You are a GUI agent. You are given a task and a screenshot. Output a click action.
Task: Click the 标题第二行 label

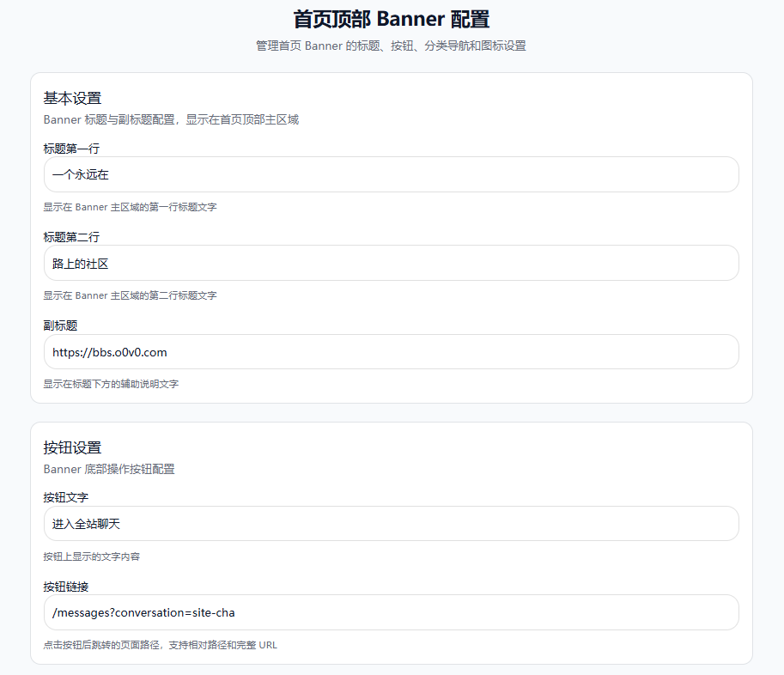(71, 237)
